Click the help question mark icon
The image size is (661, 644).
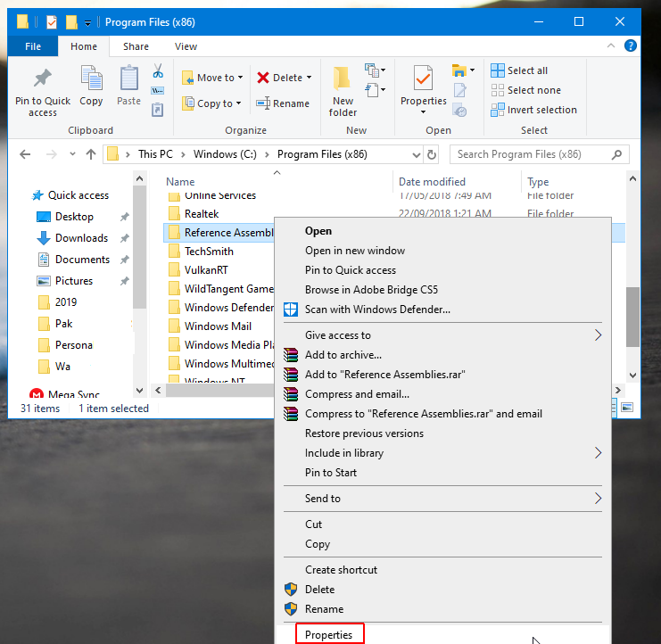(630, 46)
